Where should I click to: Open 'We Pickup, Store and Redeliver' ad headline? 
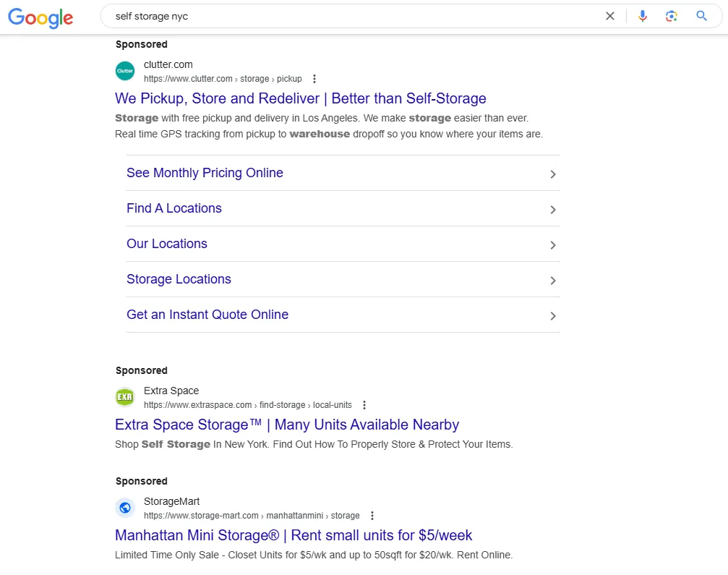[301, 98]
